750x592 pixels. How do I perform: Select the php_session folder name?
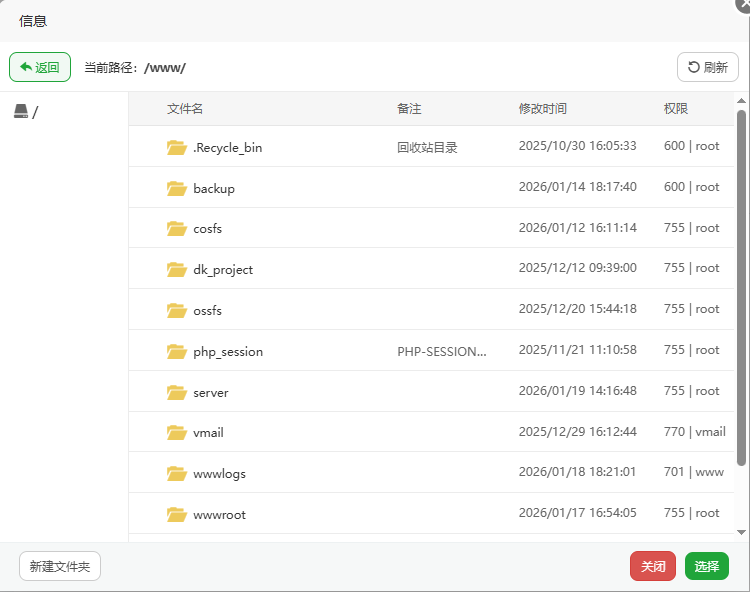(228, 352)
